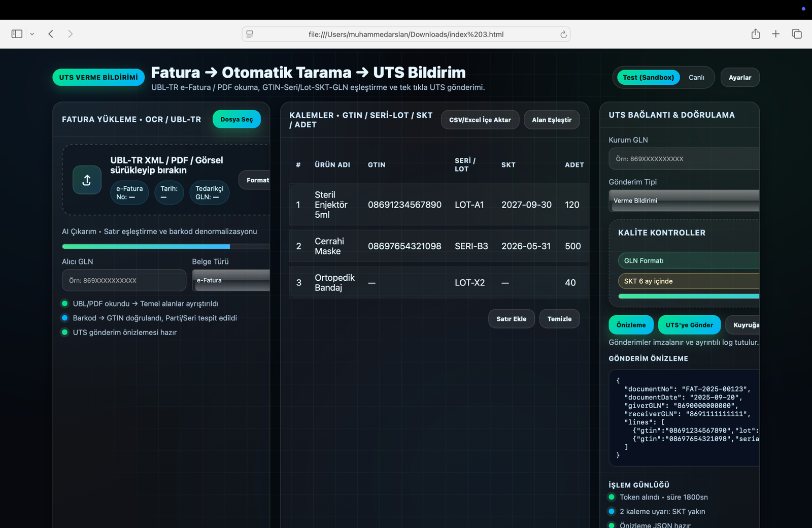Click the UTS'ye Gönder button
The height and width of the screenshot is (528, 812).
(689, 325)
